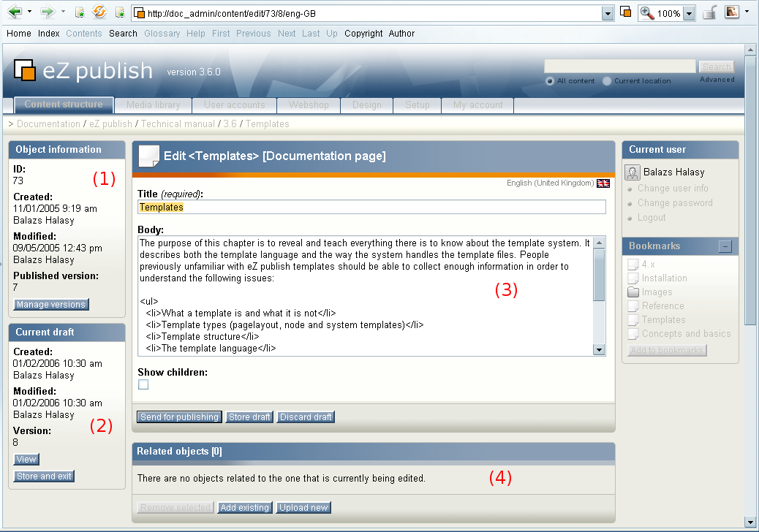
Task: Click the Images folder icon in Bookmarks
Action: 633,292
